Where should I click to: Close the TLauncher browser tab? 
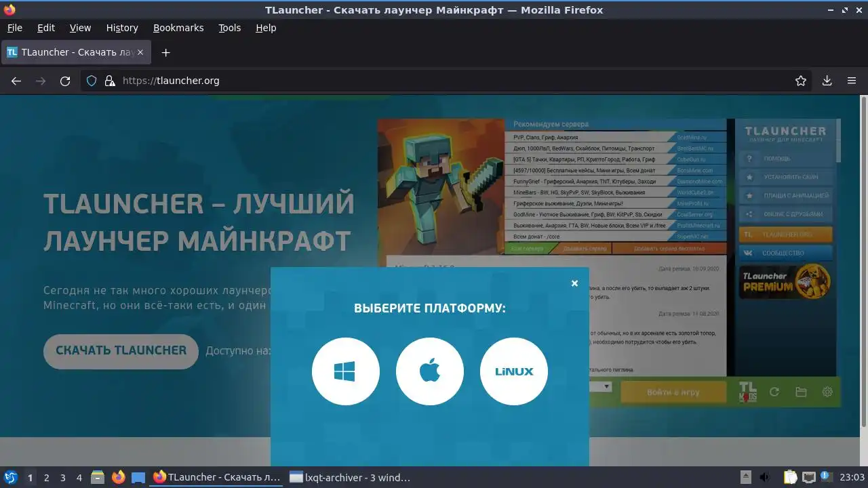140,52
